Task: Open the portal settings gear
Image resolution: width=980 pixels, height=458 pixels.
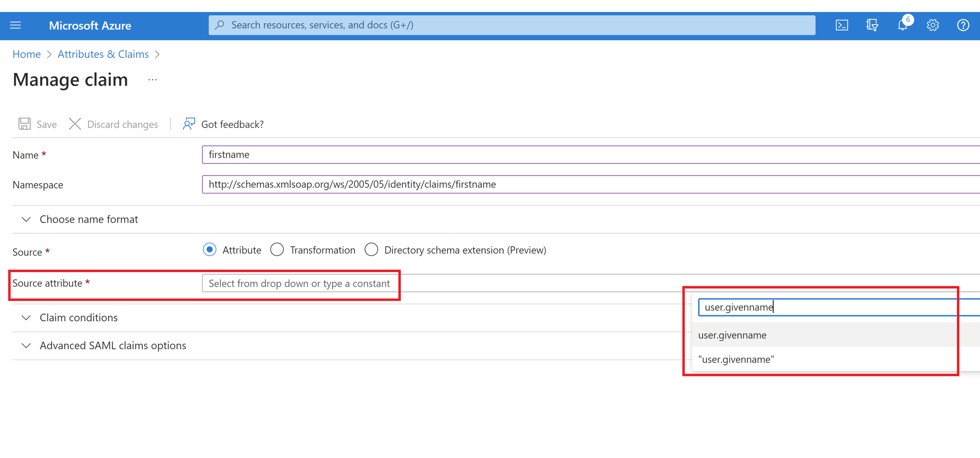Action: tap(933, 25)
